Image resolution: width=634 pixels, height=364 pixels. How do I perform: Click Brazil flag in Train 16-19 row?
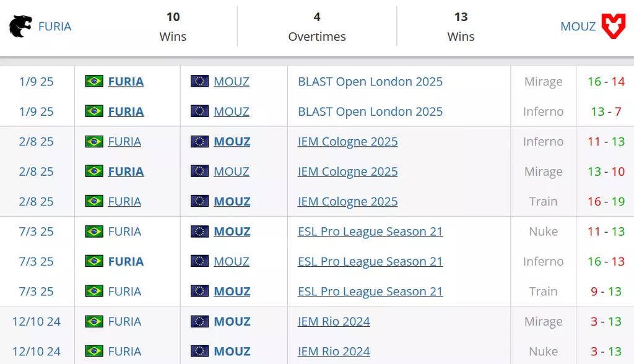(x=94, y=201)
